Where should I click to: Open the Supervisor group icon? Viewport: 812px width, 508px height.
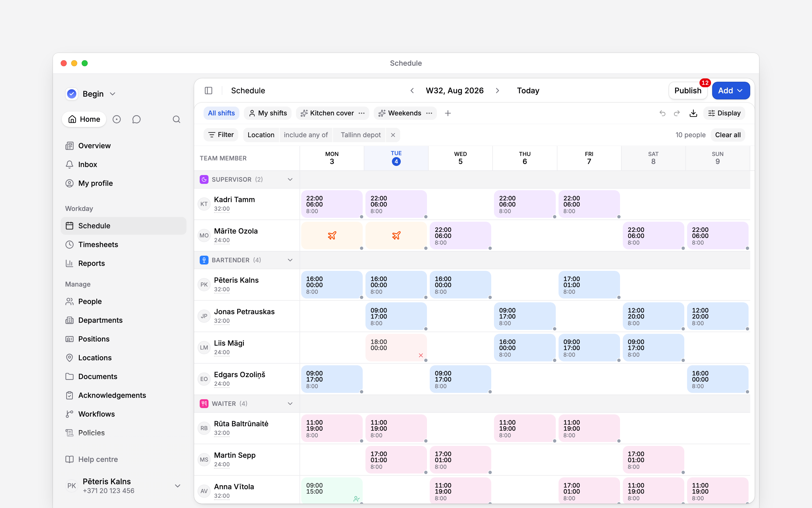[204, 179]
